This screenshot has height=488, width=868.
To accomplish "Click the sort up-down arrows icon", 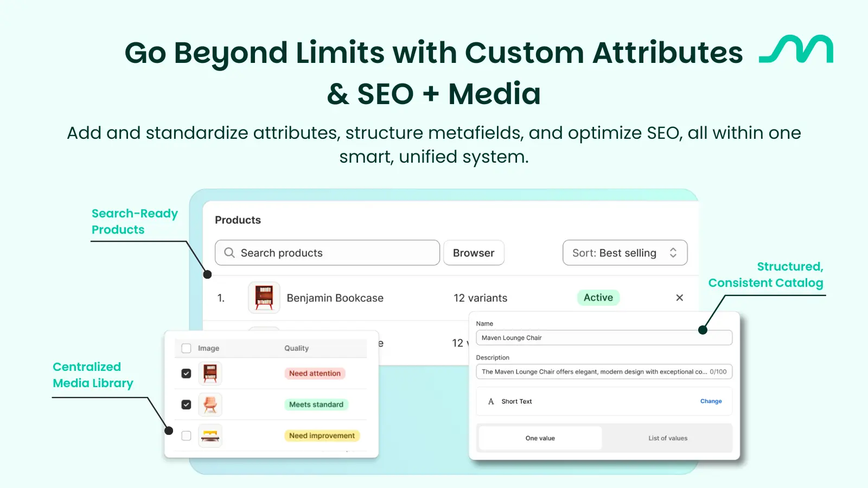I will [673, 253].
